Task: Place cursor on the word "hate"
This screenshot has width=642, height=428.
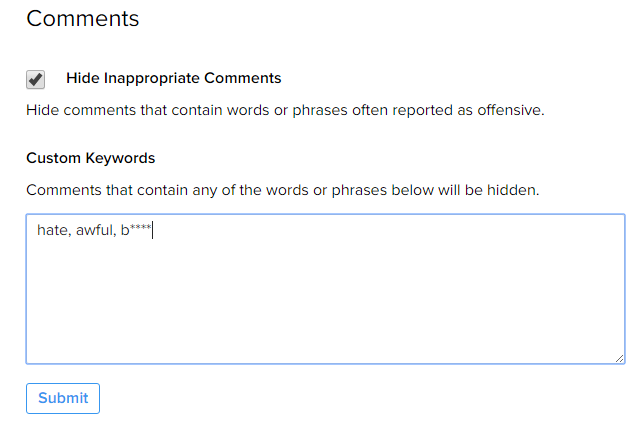Action: [51, 231]
